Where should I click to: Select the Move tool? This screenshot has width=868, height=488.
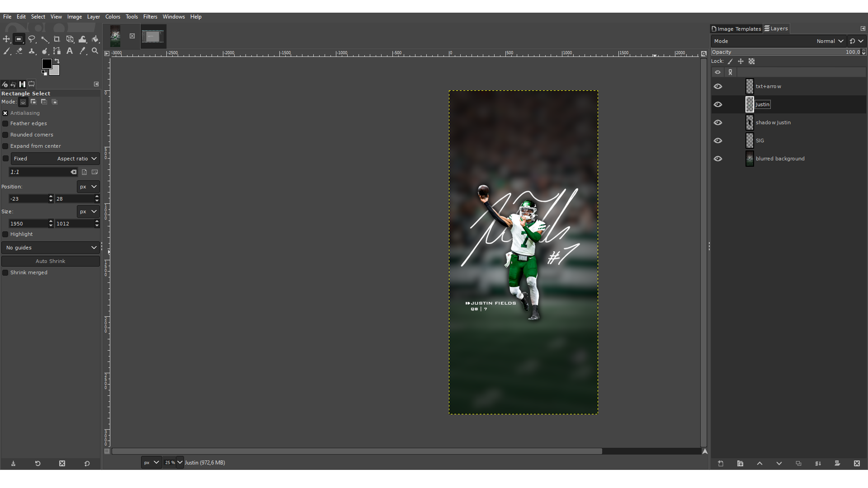6,39
